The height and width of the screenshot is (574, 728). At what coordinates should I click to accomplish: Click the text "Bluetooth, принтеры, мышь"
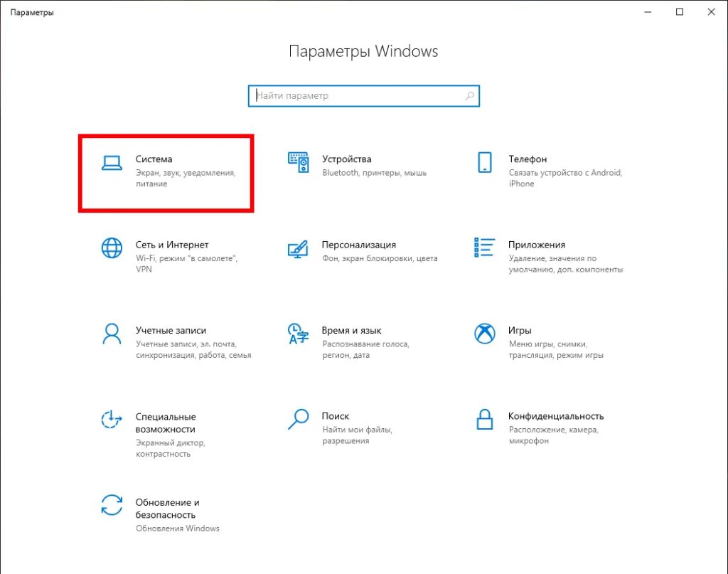tap(374, 173)
